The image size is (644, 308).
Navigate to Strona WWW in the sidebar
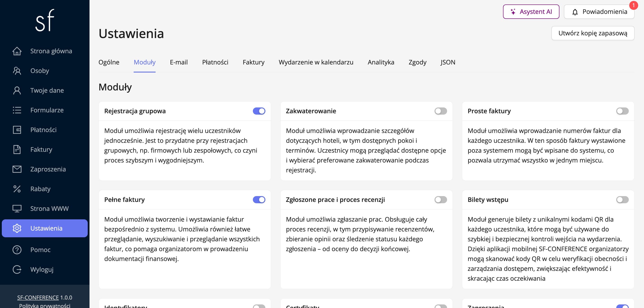click(x=45, y=209)
